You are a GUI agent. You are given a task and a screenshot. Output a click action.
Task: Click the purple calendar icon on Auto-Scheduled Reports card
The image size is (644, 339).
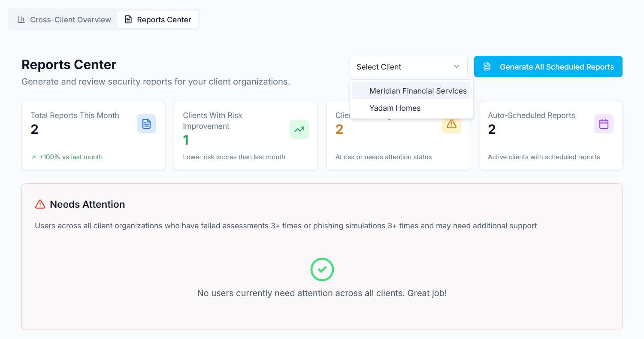[x=604, y=124]
